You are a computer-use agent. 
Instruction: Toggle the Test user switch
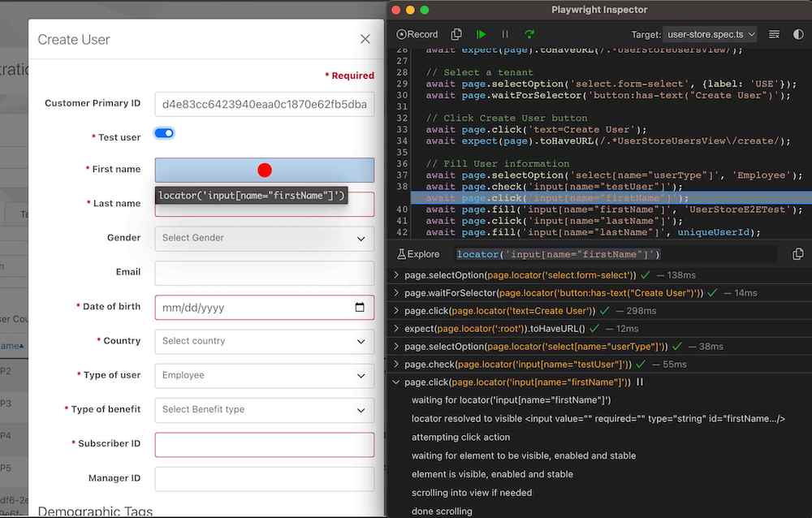(164, 134)
